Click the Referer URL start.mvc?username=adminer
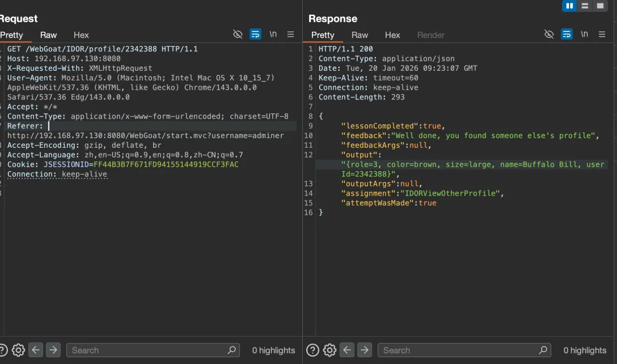617x364 pixels. coord(145,136)
